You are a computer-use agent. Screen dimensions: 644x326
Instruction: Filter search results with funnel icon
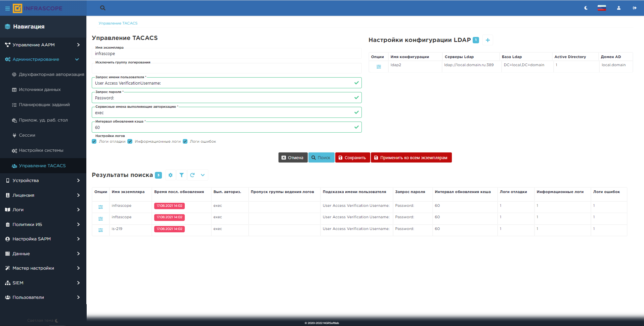(181, 175)
